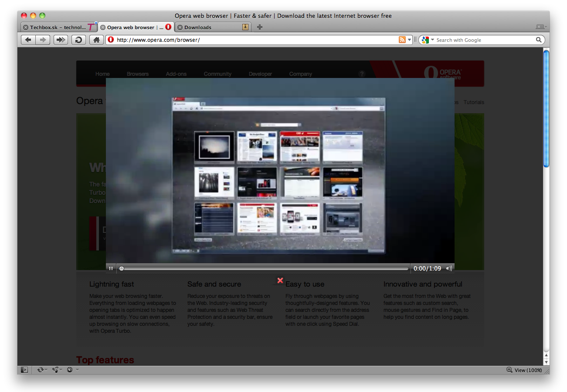Click the scrollbar down arrow
This screenshot has width=567, height=392.
click(546, 362)
